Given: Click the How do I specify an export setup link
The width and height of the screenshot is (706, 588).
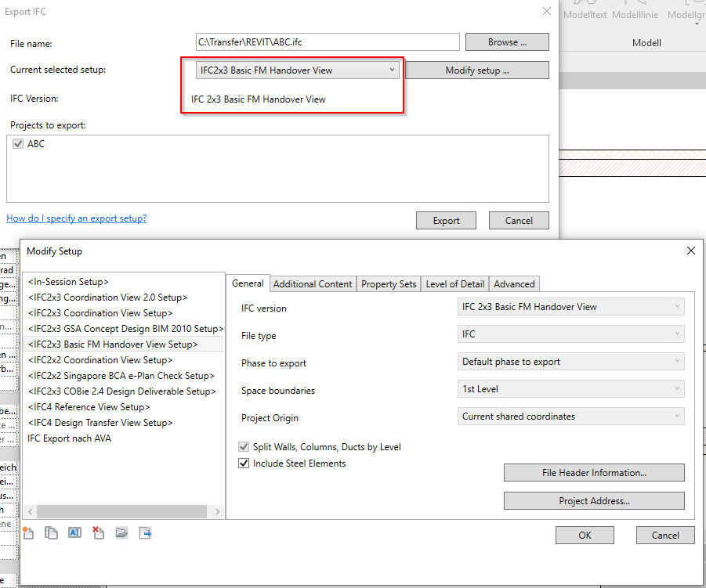Looking at the screenshot, I should point(76,218).
